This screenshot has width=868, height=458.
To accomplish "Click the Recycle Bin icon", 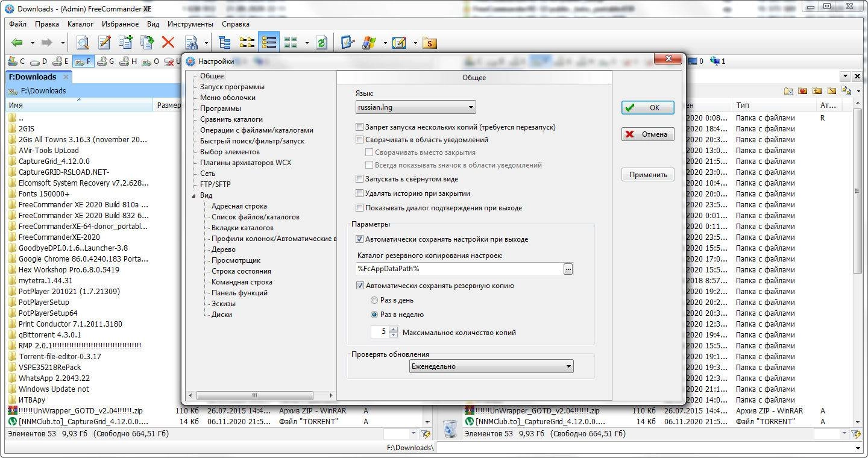I will 450,428.
